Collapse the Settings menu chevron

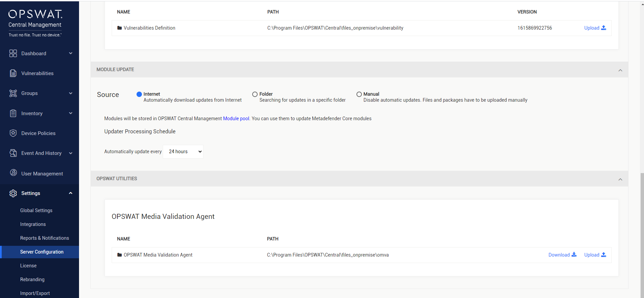(x=71, y=193)
